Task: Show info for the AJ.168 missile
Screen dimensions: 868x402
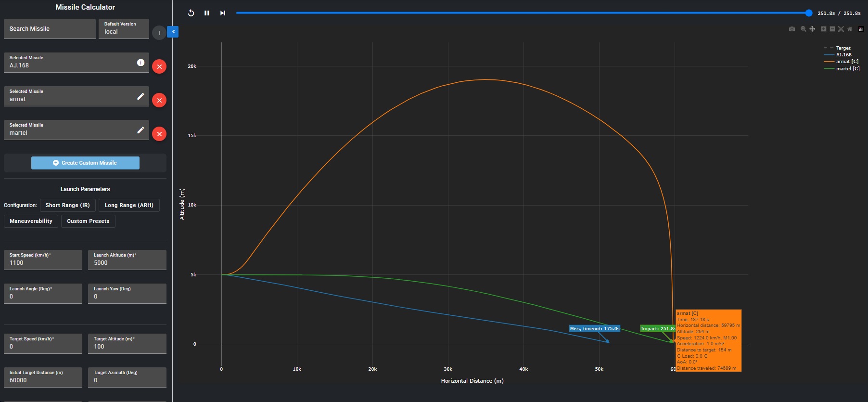Action: [140, 63]
